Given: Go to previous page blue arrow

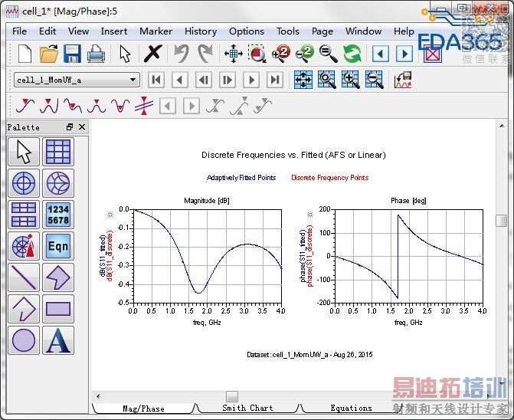Looking at the screenshot, I should [x=381, y=54].
